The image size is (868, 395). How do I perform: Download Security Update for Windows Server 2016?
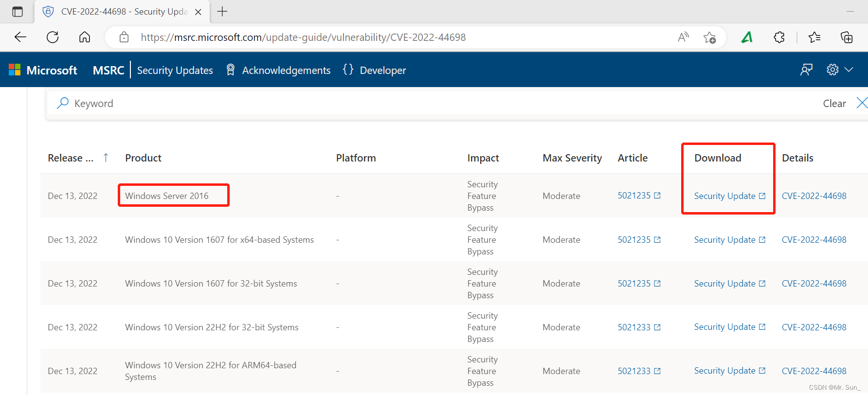click(x=730, y=196)
